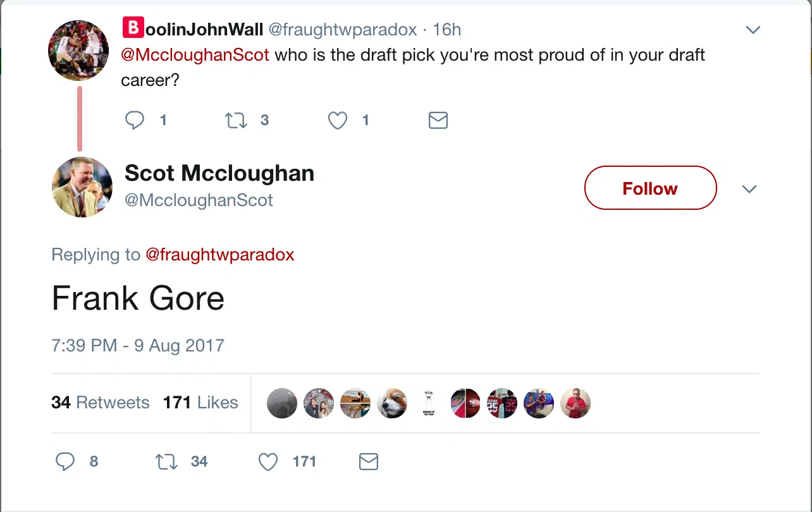The height and width of the screenshot is (512, 812).
Task: Open the Scot Mccloughan display name
Action: click(x=219, y=173)
